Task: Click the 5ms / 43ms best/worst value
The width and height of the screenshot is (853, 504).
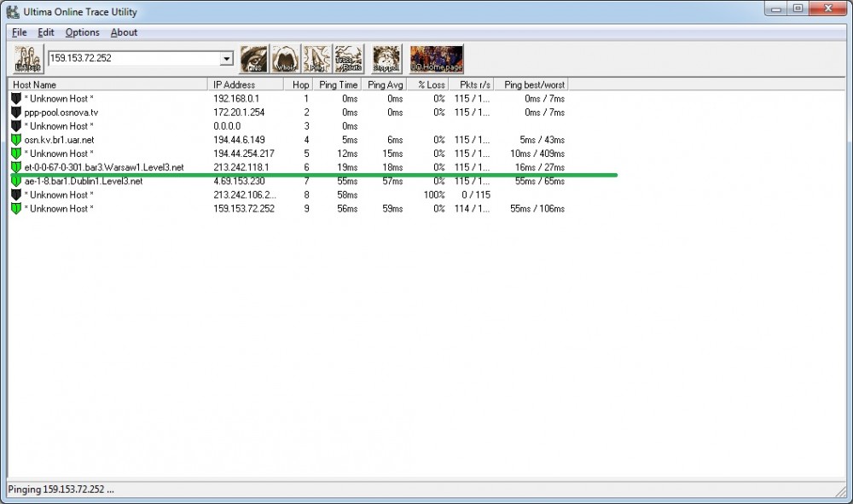Action: (542, 140)
